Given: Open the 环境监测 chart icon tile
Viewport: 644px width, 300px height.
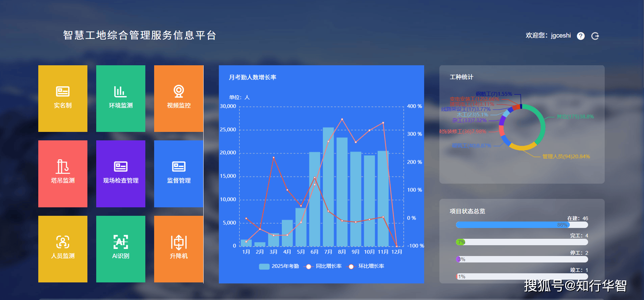Looking at the screenshot, I should click(121, 92).
